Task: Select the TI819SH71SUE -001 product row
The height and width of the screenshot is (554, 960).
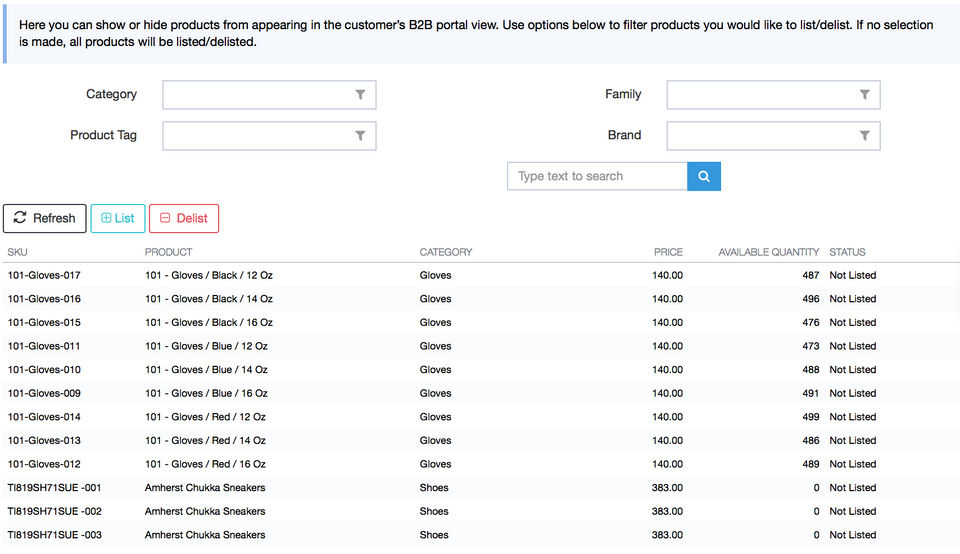Action: tap(54, 488)
